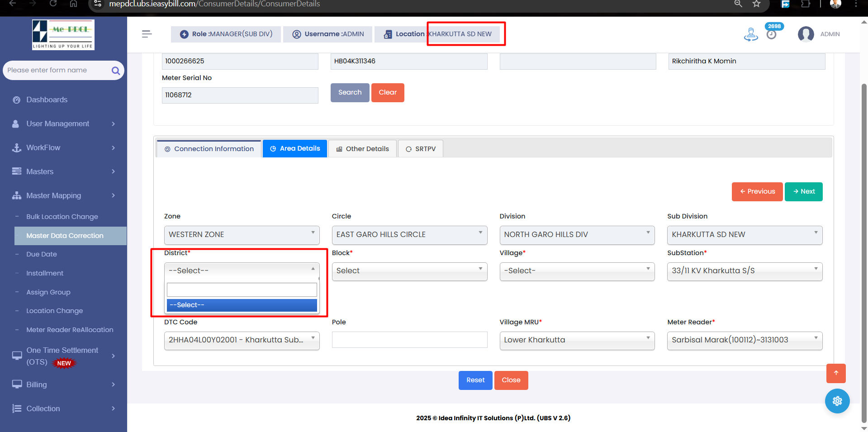Open Location Change submenu item
Image resolution: width=868 pixels, height=432 pixels.
55,311
